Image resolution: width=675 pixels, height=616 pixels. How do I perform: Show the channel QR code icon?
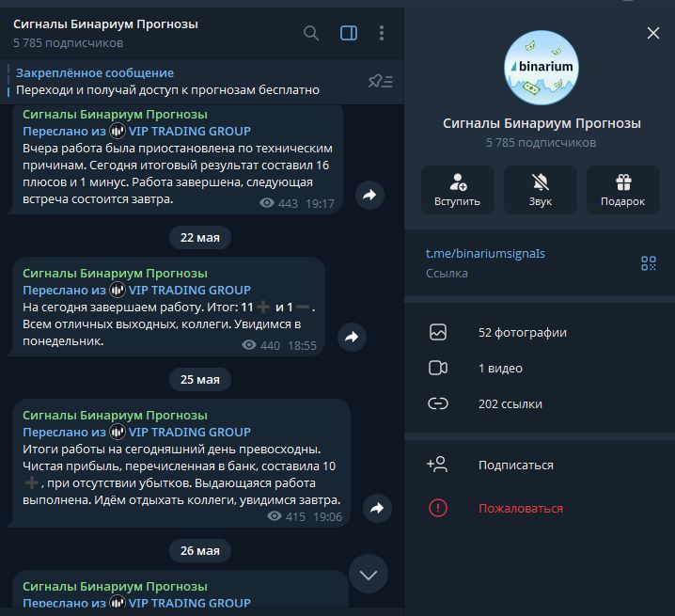point(648,262)
